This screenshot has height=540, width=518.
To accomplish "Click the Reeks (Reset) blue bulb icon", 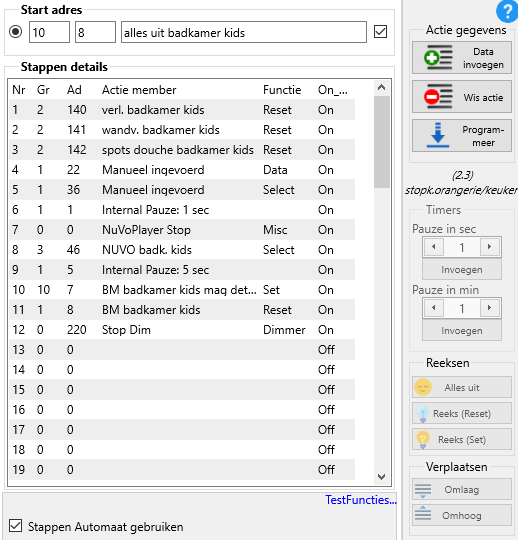I will click(423, 414).
